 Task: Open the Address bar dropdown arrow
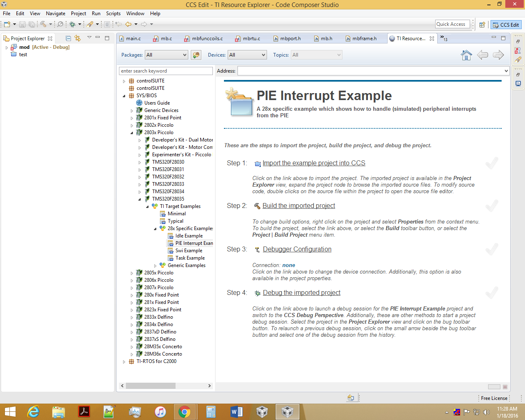(x=506, y=71)
